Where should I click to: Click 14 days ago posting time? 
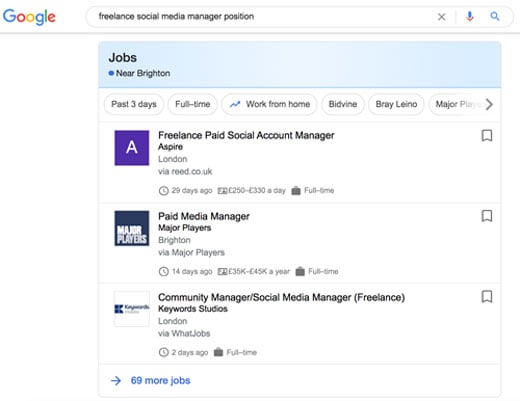[x=192, y=271]
